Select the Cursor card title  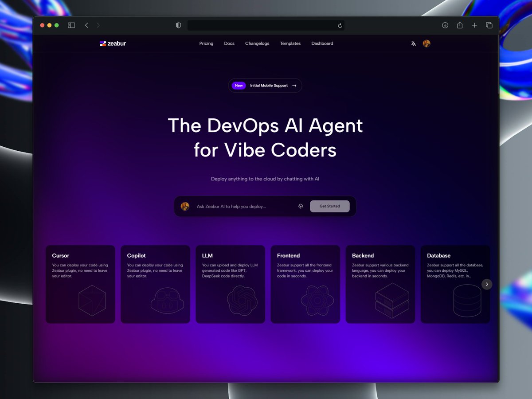tap(61, 255)
